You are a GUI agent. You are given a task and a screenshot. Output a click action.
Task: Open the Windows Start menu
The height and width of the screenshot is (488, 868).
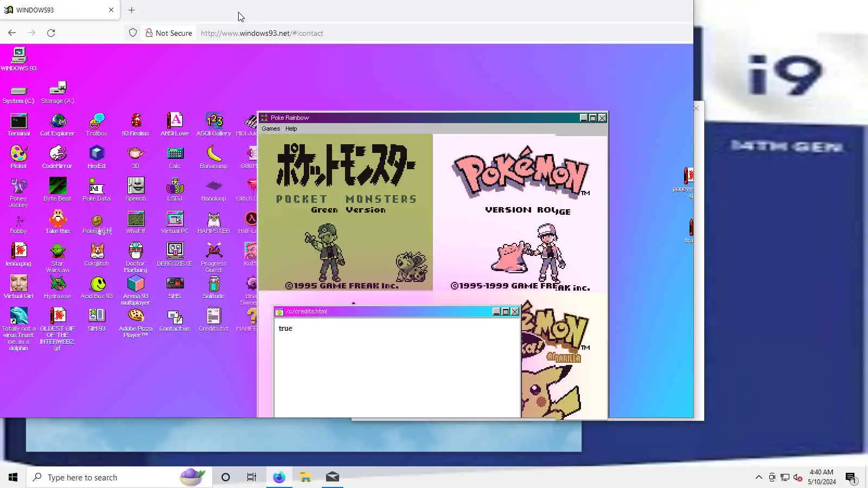click(x=13, y=477)
